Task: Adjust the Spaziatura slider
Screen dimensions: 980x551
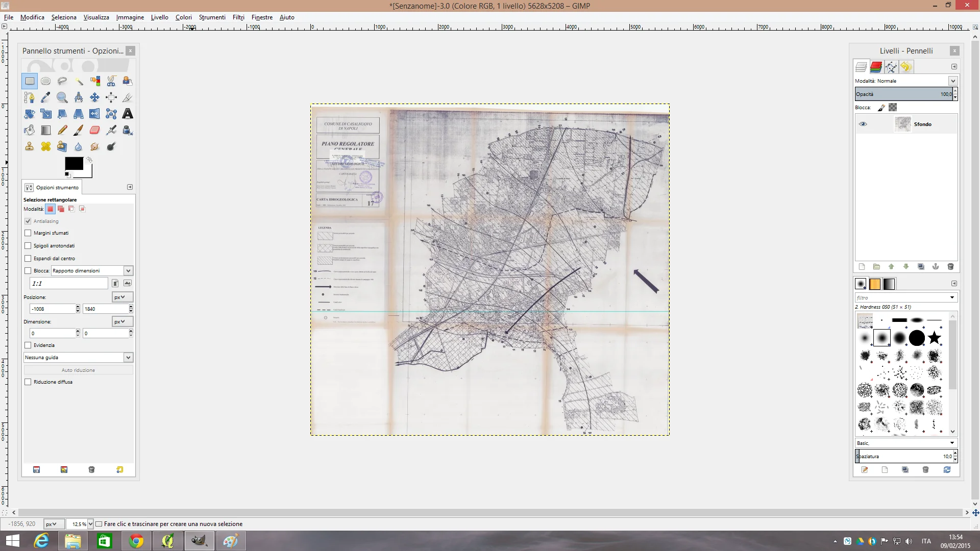Action: [903, 456]
